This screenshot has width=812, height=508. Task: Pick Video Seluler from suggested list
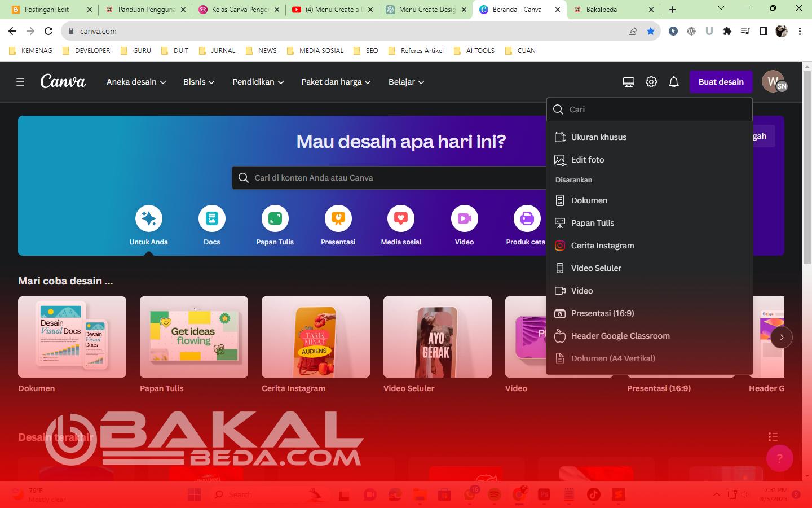(650, 268)
